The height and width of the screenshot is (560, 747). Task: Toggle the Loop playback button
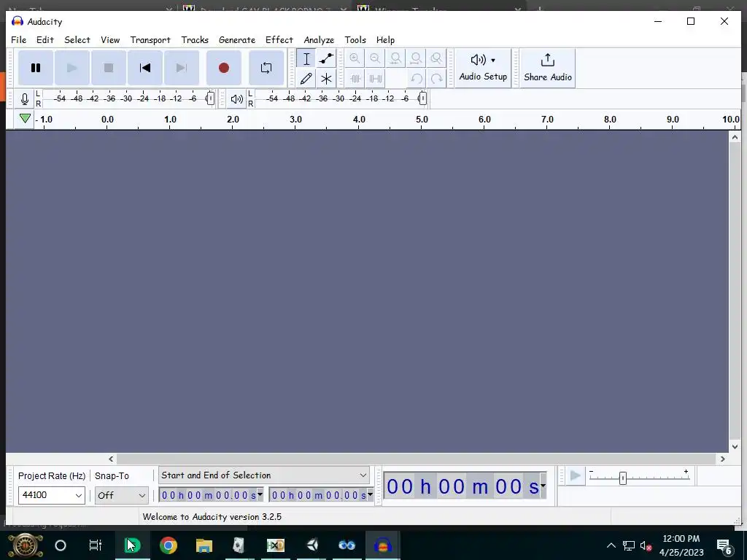coord(266,68)
